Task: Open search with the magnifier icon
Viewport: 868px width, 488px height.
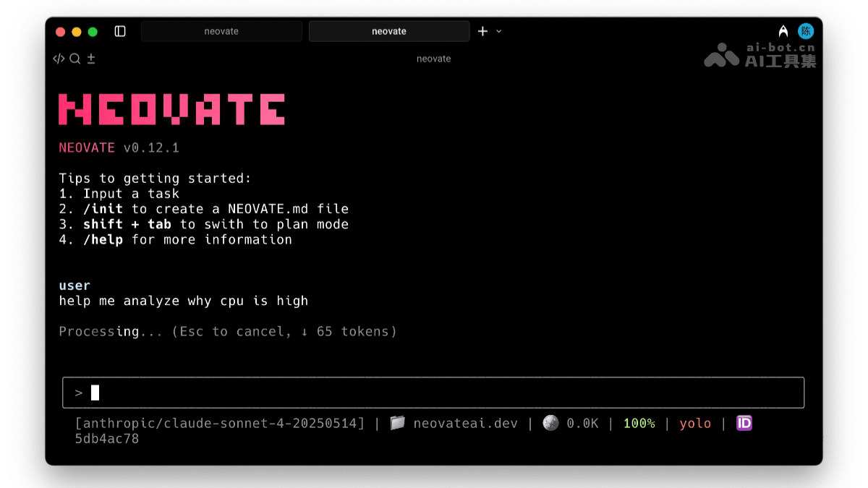Action: coord(75,59)
